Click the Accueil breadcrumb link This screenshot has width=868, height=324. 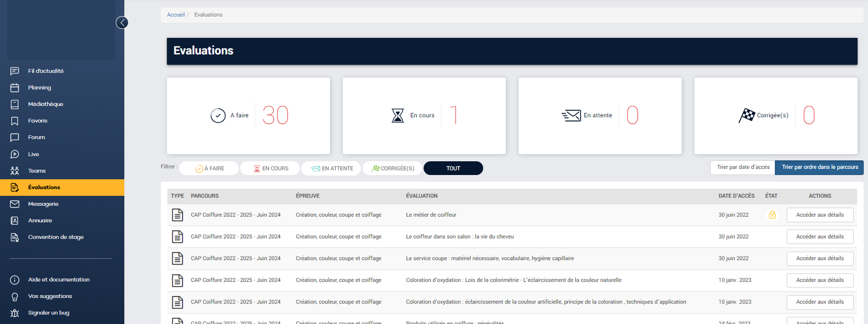pyautogui.click(x=175, y=15)
